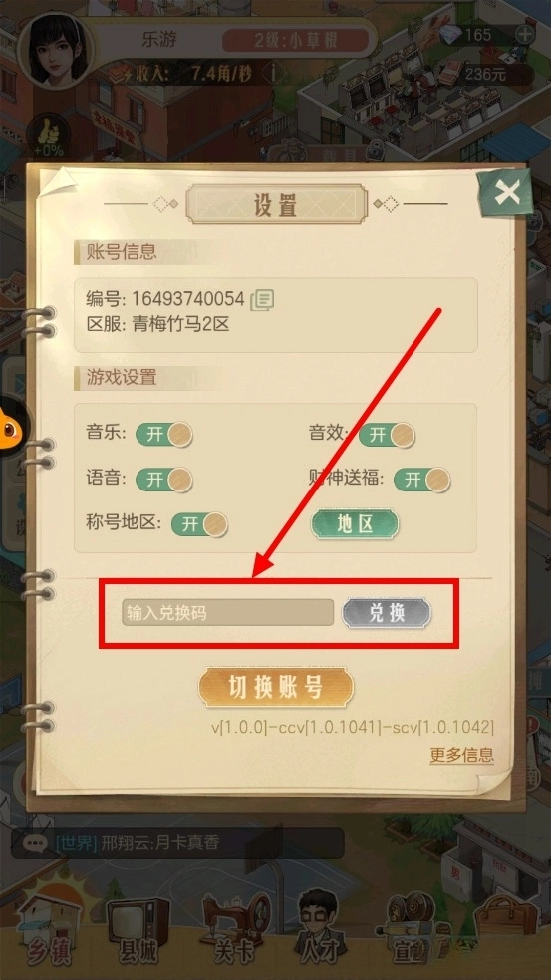Tap the plus icon next to diamonds

525,34
